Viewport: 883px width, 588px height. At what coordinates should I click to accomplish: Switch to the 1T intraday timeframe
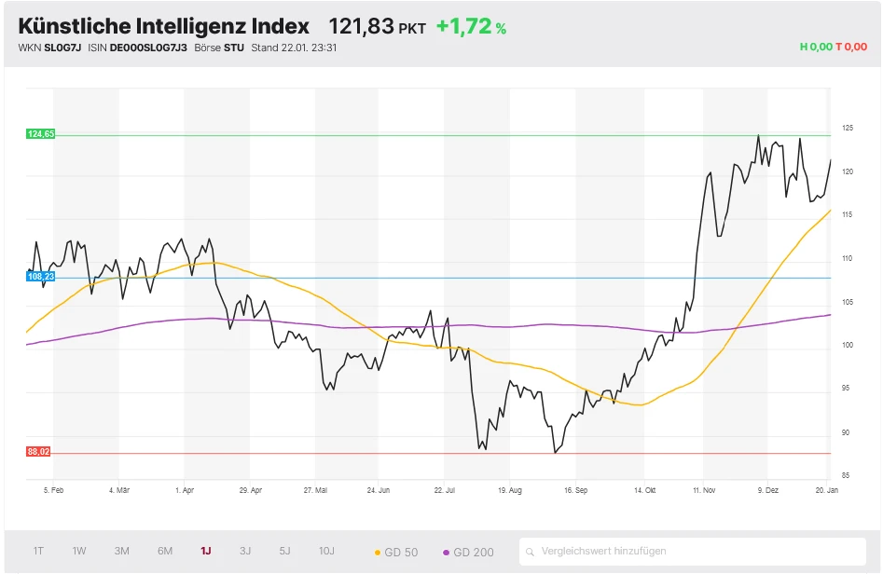point(38,552)
